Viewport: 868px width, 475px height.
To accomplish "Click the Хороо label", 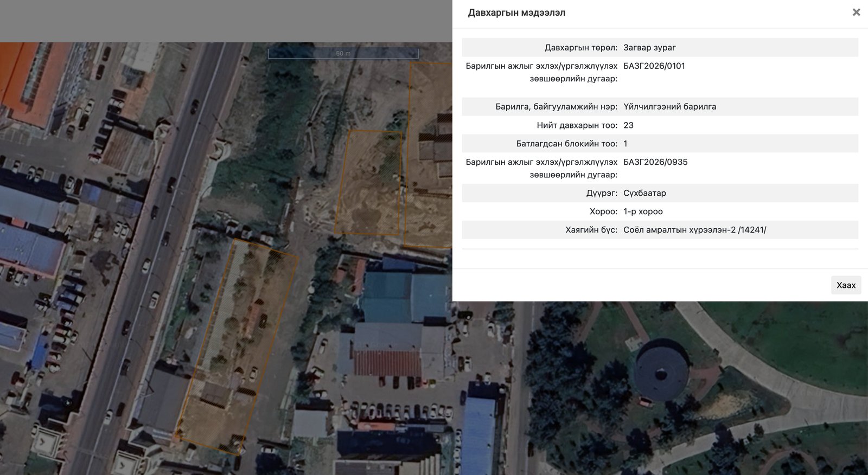I will [x=603, y=211].
